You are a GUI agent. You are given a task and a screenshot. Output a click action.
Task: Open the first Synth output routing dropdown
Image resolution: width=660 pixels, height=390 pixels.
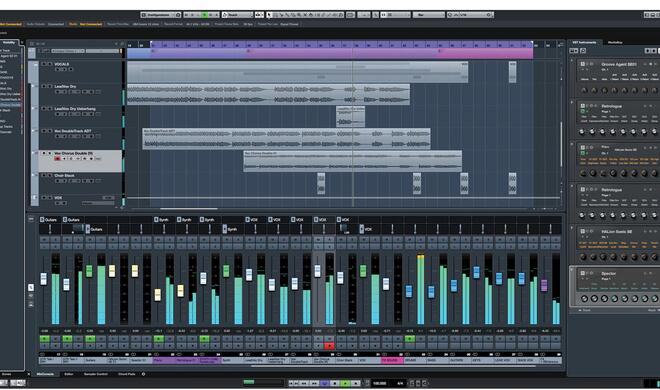164,220
